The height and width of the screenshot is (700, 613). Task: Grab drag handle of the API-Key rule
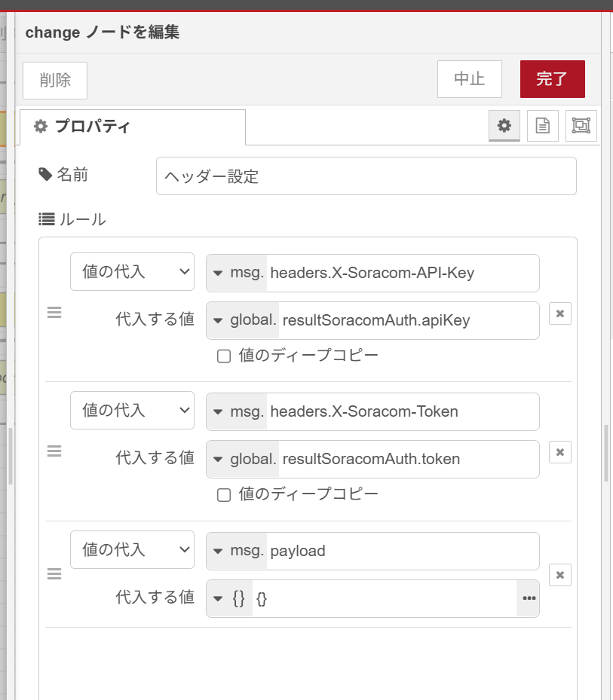(x=54, y=313)
